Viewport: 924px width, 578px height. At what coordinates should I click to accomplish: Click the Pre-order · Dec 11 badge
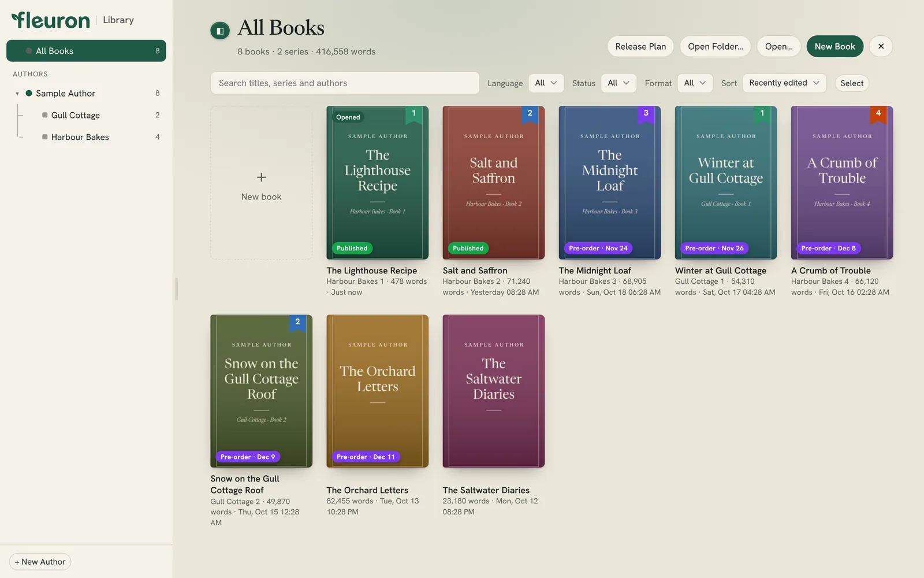(x=366, y=457)
